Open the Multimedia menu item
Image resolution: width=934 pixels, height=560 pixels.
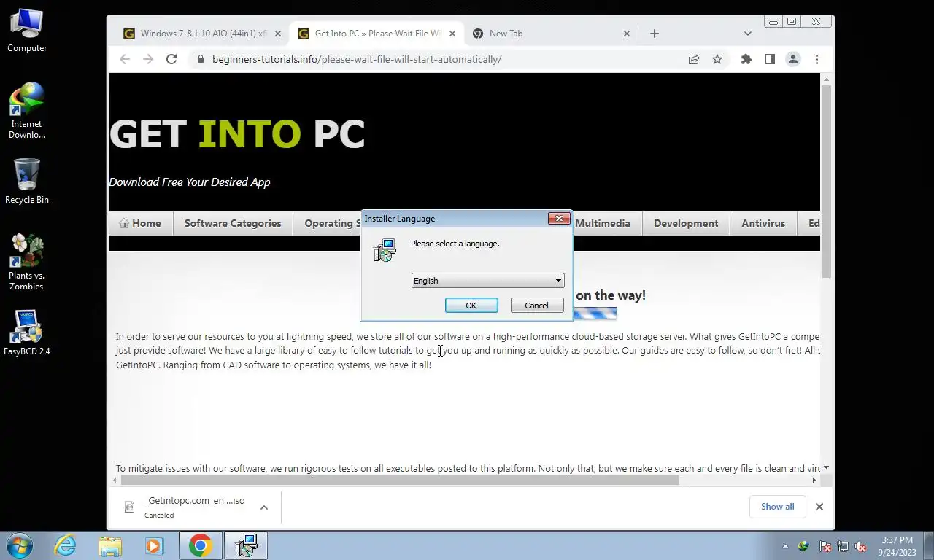602,223
